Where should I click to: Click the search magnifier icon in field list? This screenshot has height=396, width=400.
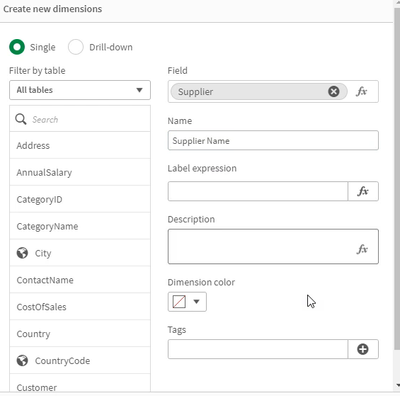pos(21,119)
